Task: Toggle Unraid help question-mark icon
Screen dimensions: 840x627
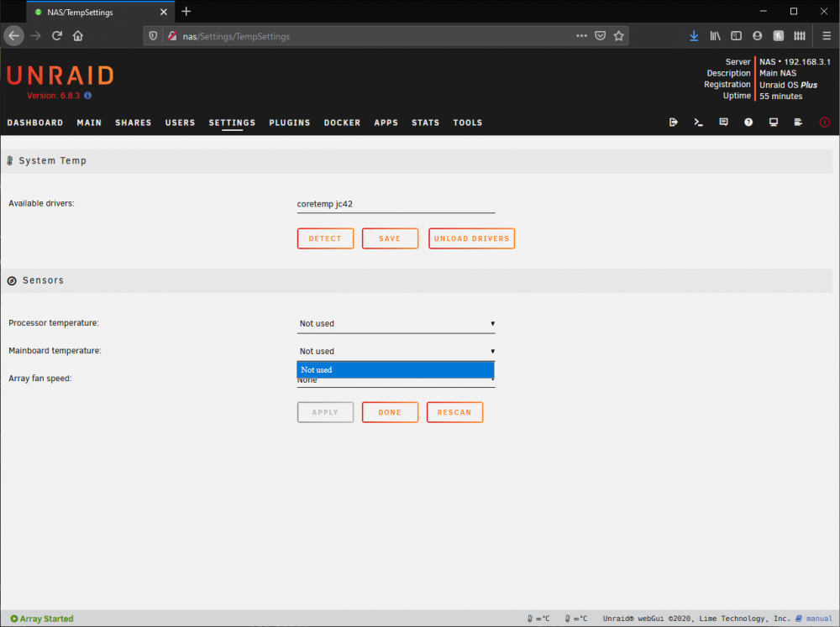Action: (748, 122)
